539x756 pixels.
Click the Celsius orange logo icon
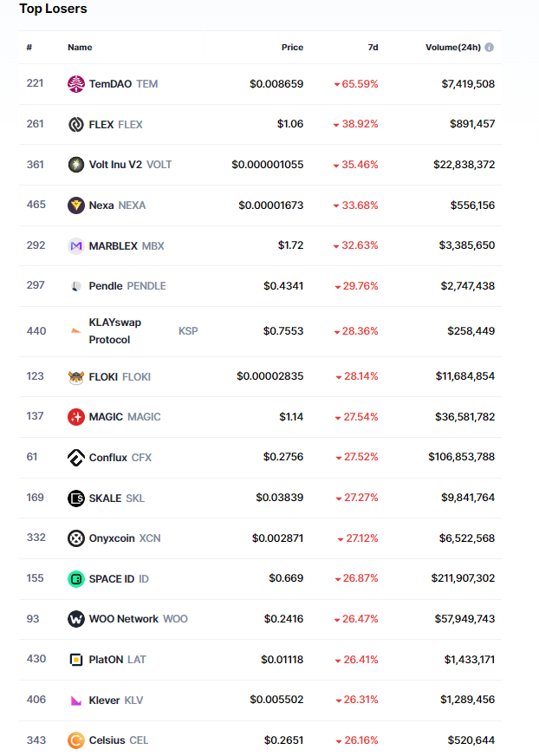(x=76, y=740)
